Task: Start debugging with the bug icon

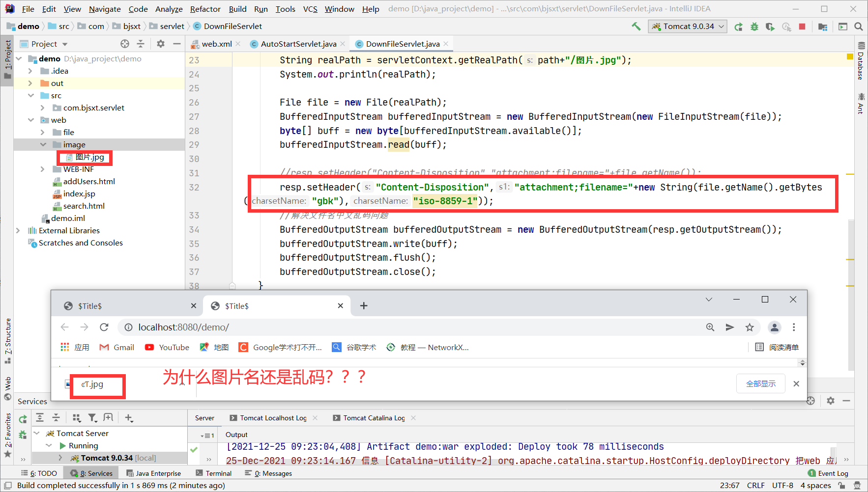Action: click(754, 27)
